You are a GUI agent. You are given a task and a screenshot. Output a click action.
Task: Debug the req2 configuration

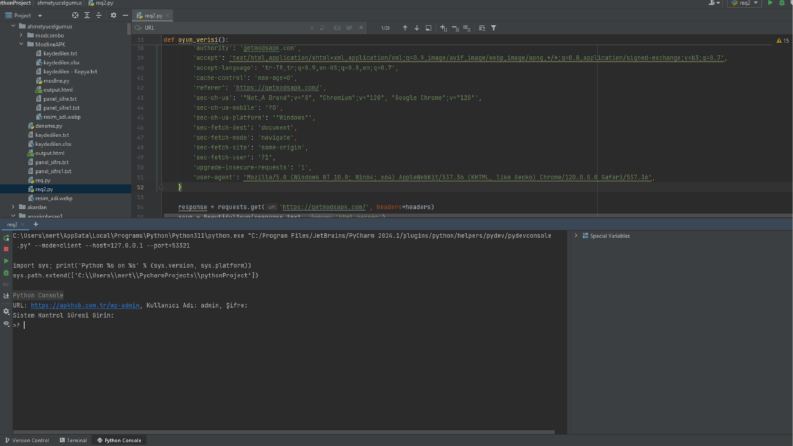pyautogui.click(x=782, y=3)
